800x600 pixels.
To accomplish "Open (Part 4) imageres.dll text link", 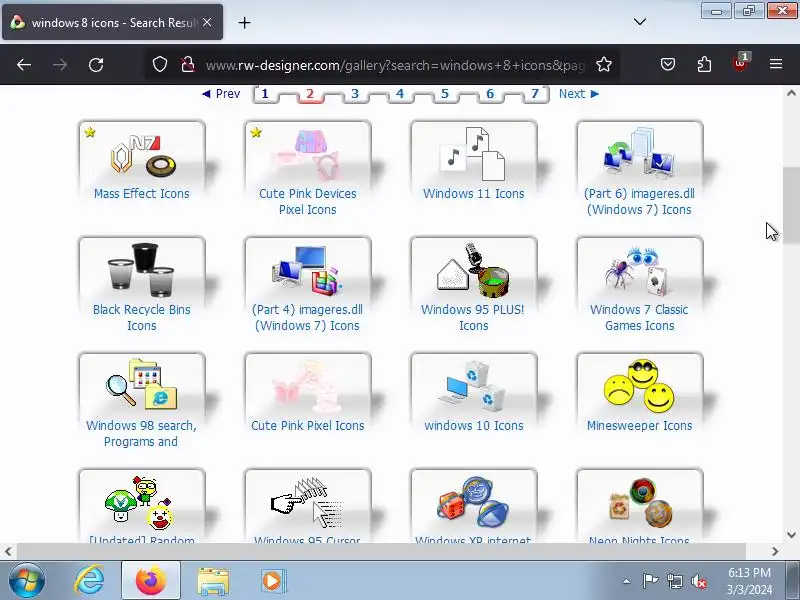I will pyautogui.click(x=307, y=317).
